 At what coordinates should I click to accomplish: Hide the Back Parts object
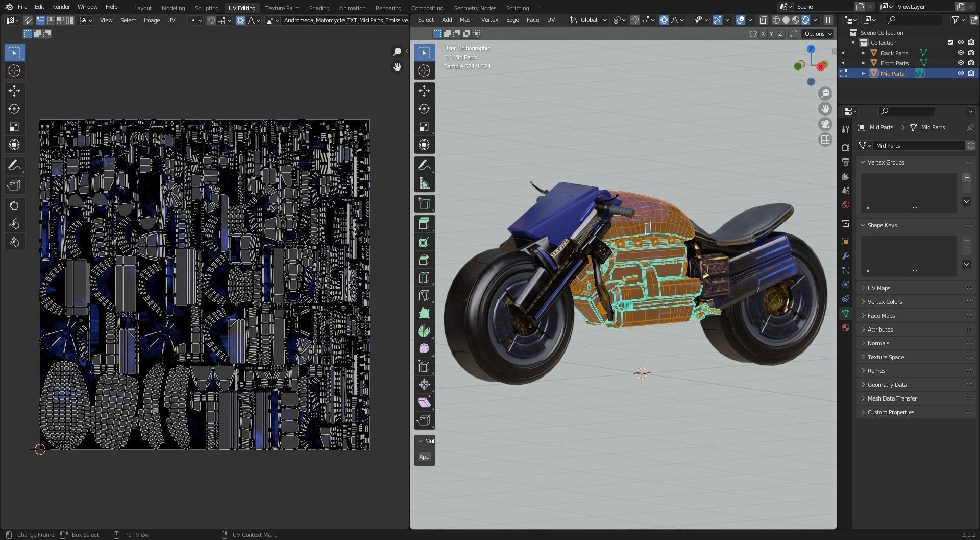[960, 53]
